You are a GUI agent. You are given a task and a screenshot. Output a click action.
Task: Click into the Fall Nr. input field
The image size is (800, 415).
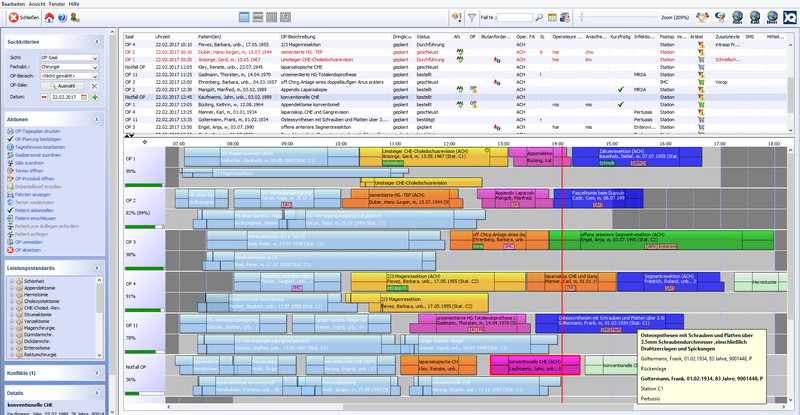pyautogui.click(x=514, y=17)
